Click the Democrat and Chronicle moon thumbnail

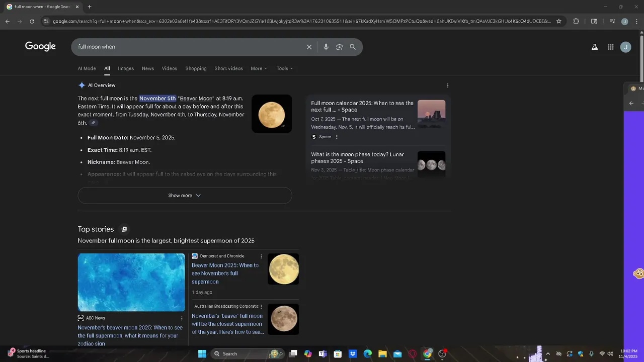[283, 269]
